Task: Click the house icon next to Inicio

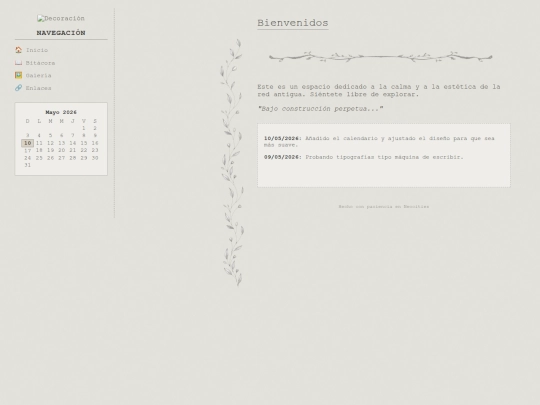Action: point(18,50)
